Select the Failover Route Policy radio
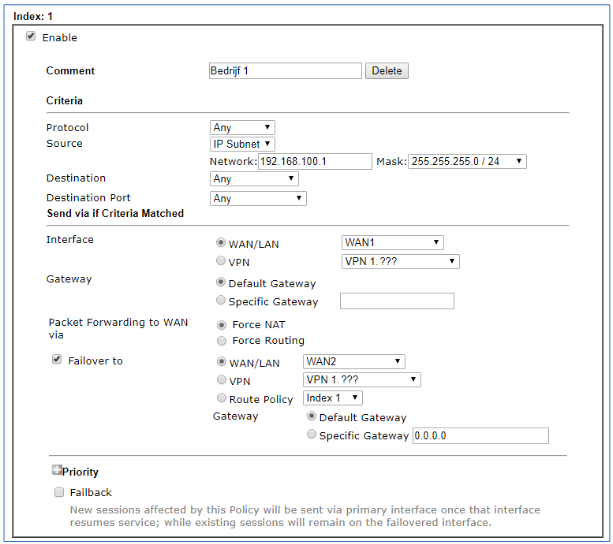The width and height of the screenshot is (613, 544). click(x=222, y=398)
